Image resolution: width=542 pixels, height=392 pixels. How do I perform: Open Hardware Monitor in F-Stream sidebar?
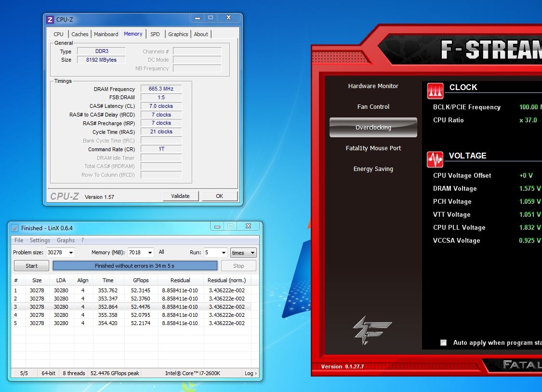373,86
